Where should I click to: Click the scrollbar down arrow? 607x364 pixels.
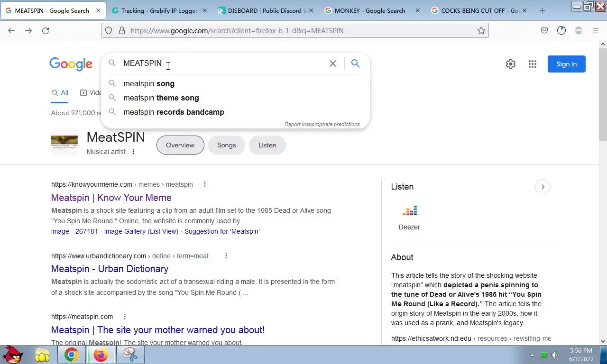[x=603, y=341]
